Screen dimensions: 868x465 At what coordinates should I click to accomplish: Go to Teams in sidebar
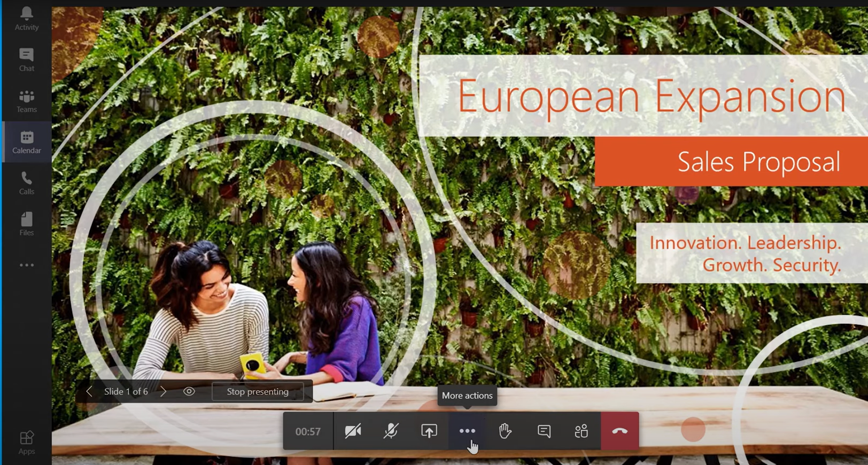click(x=26, y=100)
